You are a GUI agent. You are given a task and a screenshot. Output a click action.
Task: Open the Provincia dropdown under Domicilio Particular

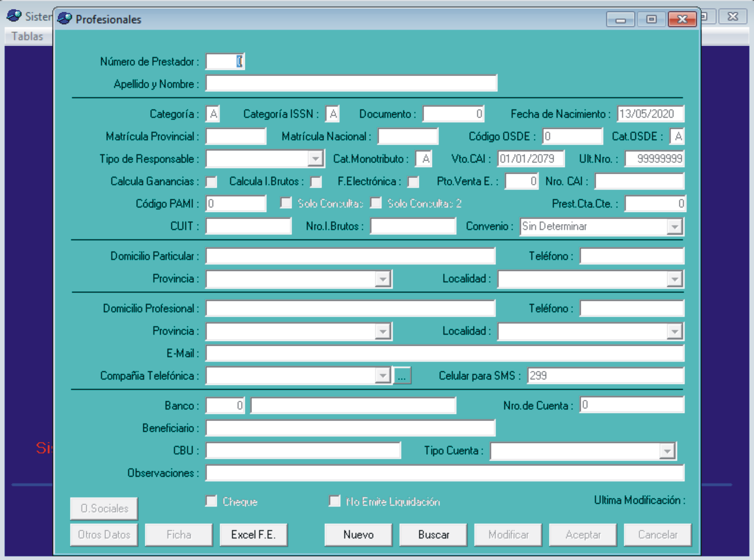[x=383, y=279]
